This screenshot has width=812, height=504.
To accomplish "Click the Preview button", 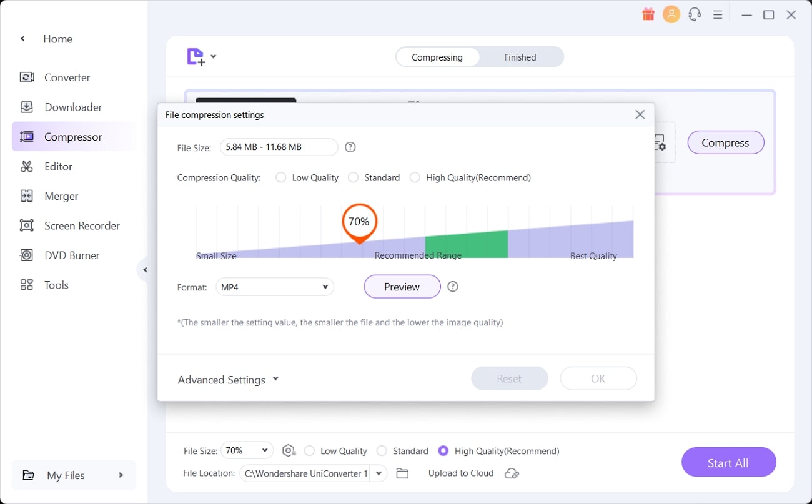I will click(402, 287).
